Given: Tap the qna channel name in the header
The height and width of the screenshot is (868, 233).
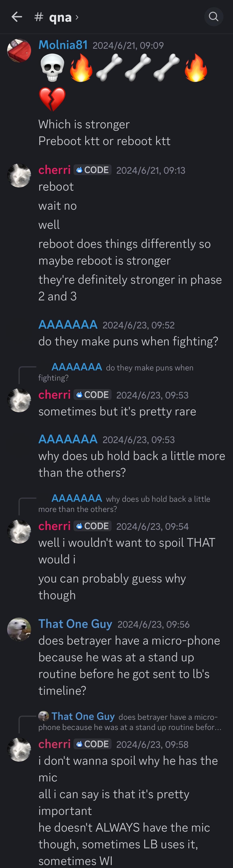Looking at the screenshot, I should 60,17.
